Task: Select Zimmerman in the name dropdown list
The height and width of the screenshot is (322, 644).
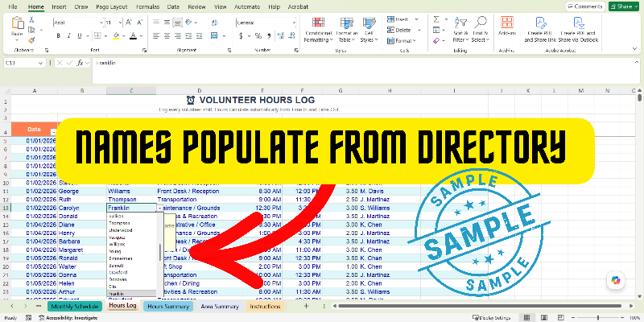Action: [x=121, y=258]
